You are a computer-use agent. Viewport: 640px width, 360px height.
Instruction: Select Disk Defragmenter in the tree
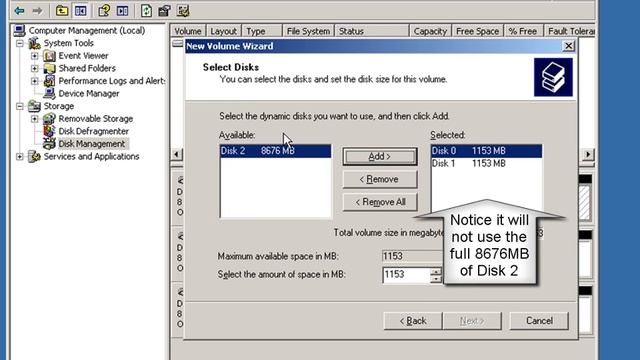(x=93, y=131)
